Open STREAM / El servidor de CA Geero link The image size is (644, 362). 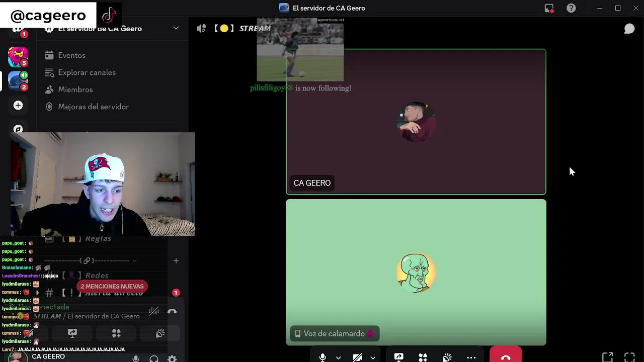pos(87,316)
